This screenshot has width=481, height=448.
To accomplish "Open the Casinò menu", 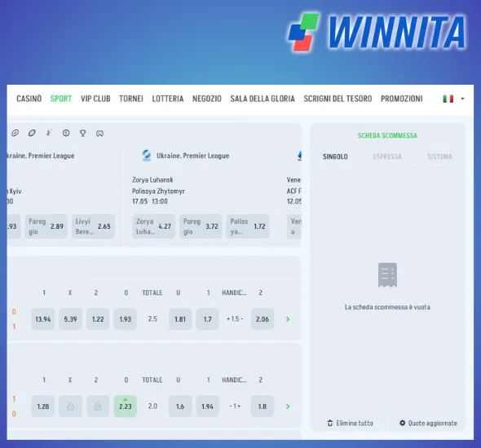I will click(x=29, y=99).
